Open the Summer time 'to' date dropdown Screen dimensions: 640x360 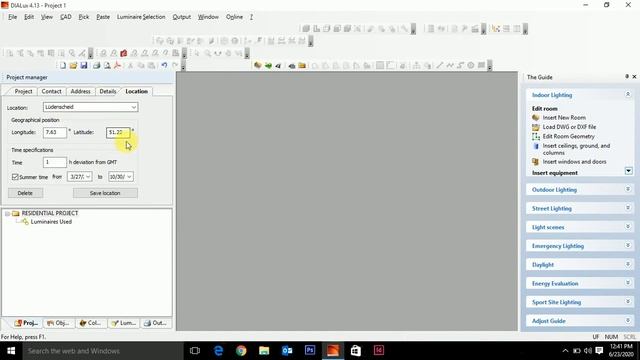[x=129, y=177]
